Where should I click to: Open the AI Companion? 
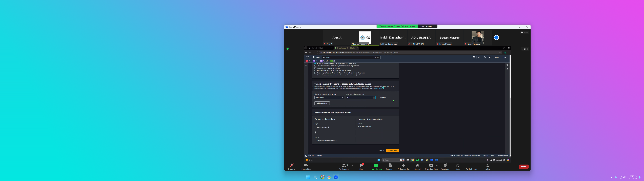404,166
